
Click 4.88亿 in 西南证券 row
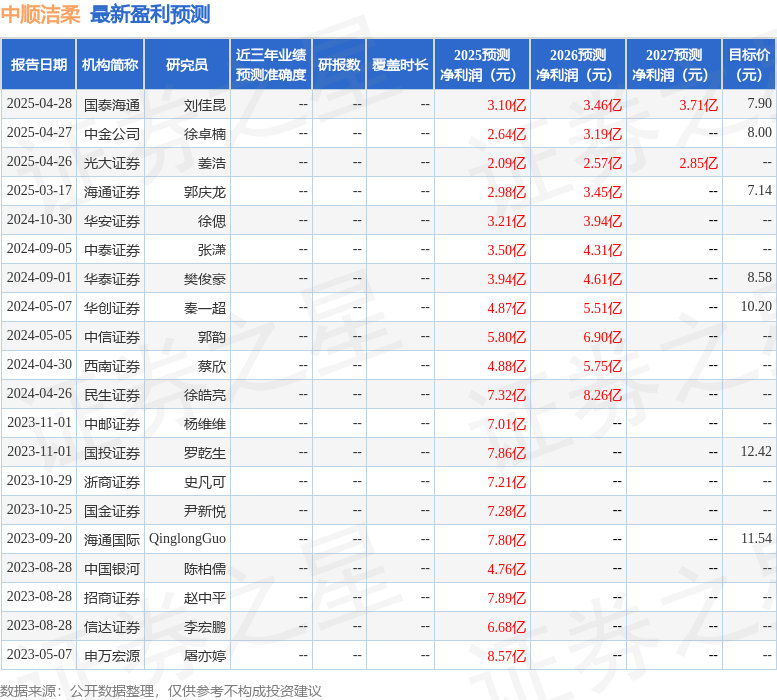click(506, 366)
